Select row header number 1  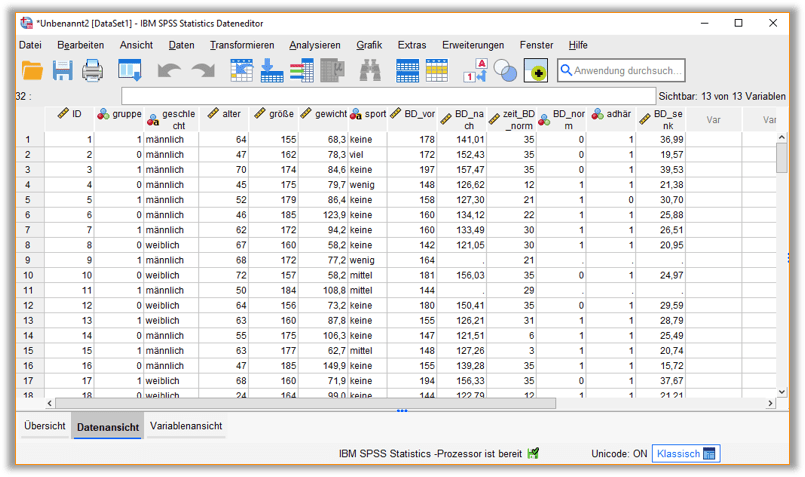pos(29,139)
